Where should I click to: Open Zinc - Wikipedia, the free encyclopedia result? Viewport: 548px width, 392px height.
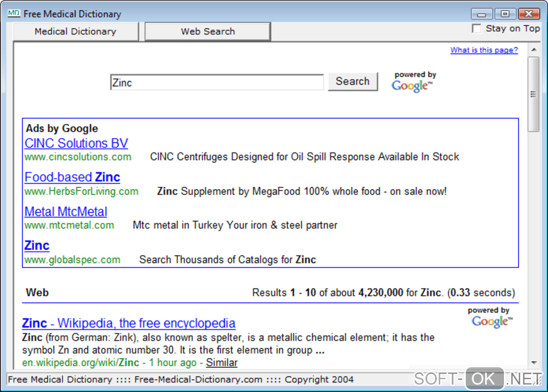coord(128,323)
